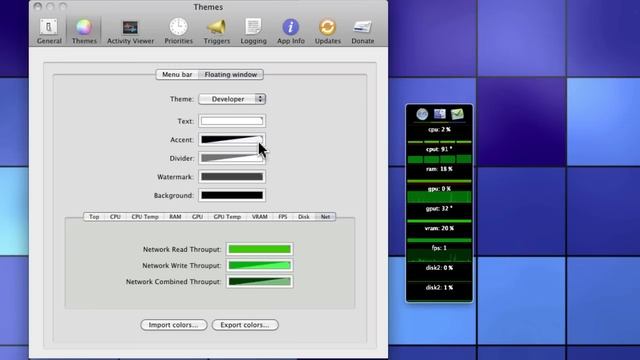Open the Activity Viewer pane
640x360 pixels.
[131, 31]
